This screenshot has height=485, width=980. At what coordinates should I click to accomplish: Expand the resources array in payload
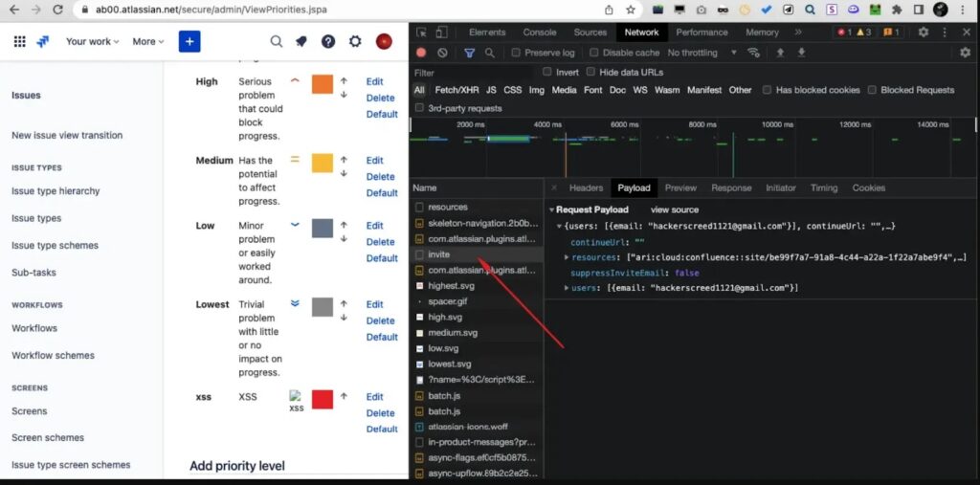(568, 257)
